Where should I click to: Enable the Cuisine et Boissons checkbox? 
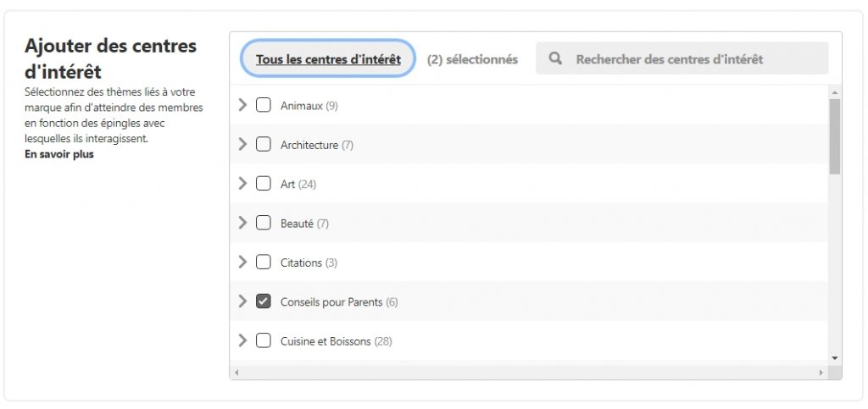(x=264, y=341)
